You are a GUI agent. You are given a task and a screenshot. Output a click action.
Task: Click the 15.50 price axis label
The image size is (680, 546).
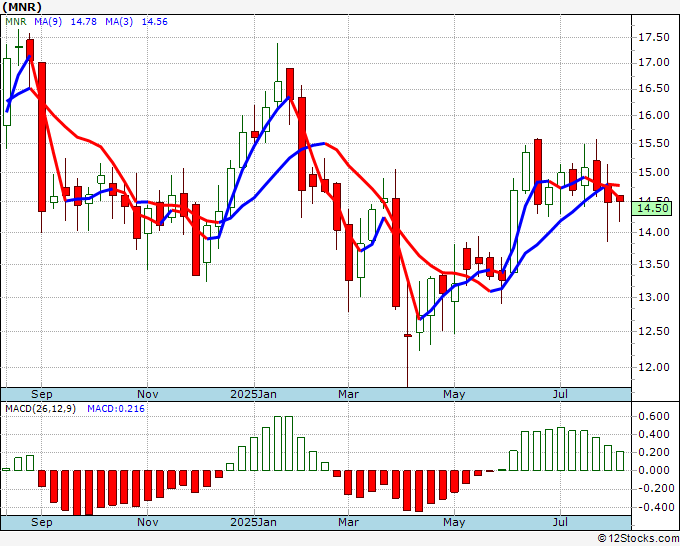[x=654, y=144]
